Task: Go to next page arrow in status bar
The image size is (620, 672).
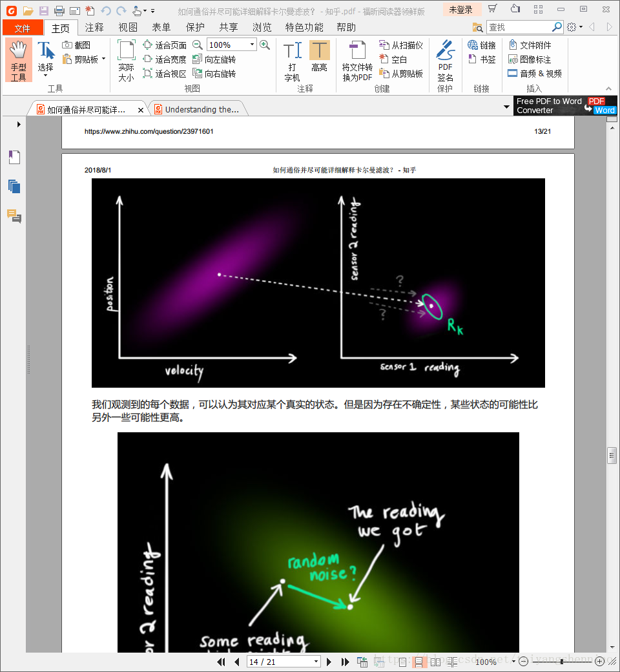Action: pyautogui.click(x=329, y=662)
